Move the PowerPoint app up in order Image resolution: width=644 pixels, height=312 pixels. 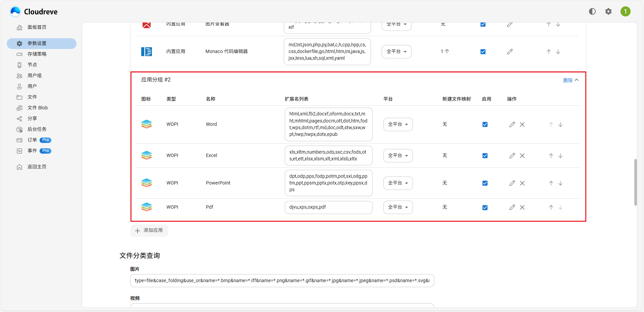click(551, 183)
